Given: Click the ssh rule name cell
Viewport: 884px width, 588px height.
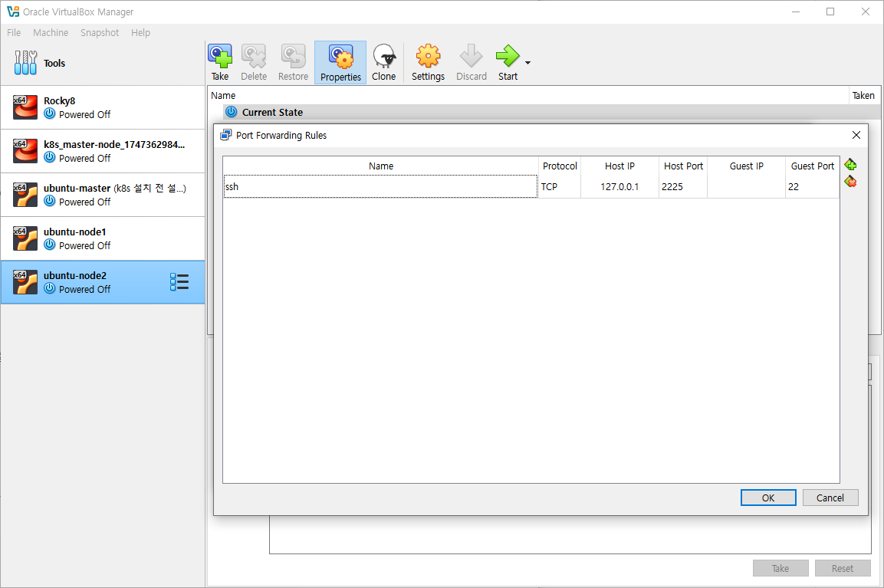Looking at the screenshot, I should (380, 186).
